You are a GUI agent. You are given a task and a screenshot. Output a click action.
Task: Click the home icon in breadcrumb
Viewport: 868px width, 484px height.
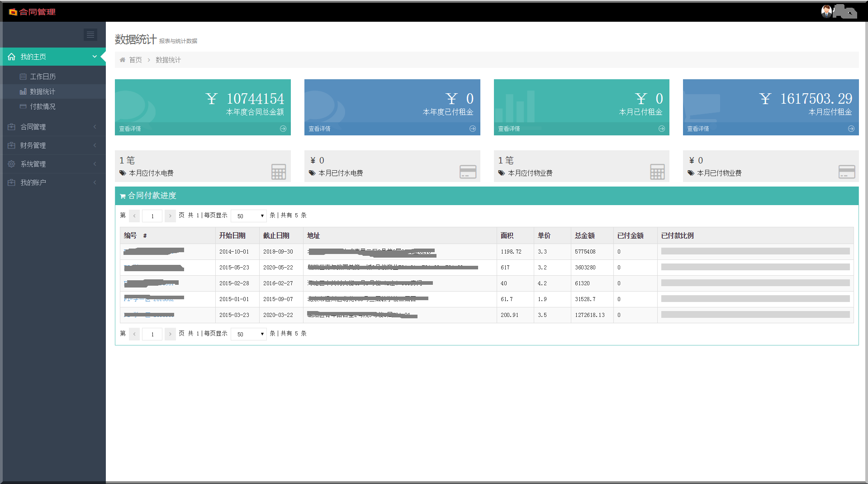123,60
